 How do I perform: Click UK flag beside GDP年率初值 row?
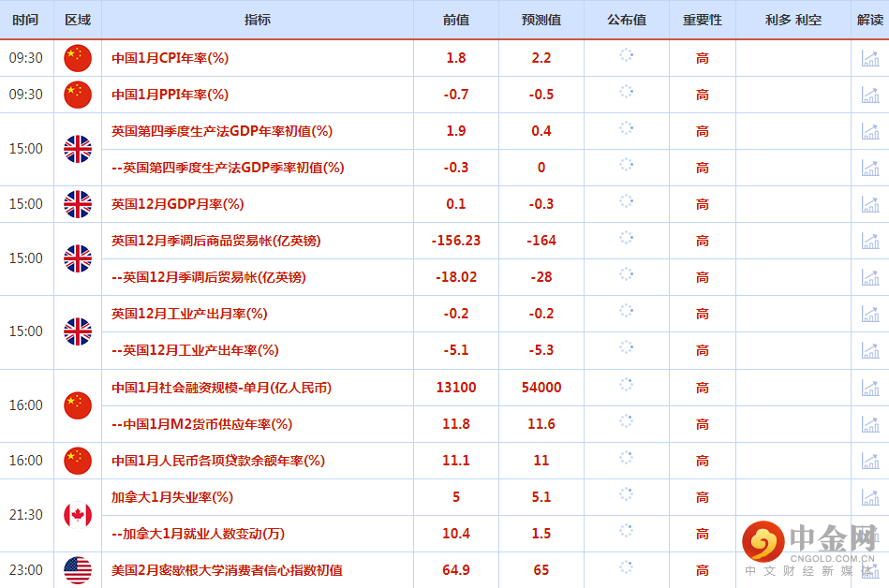(x=78, y=149)
